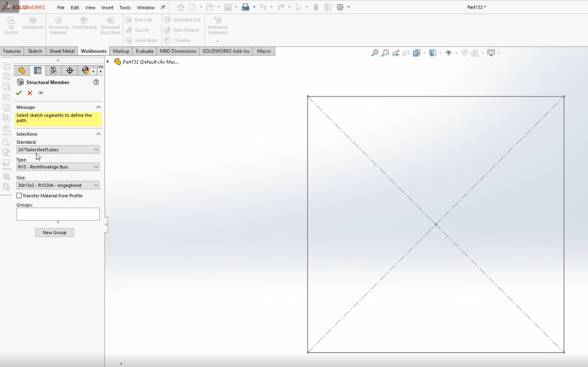Click inside the Groups selection box
The height and width of the screenshot is (367, 588).
pos(58,214)
